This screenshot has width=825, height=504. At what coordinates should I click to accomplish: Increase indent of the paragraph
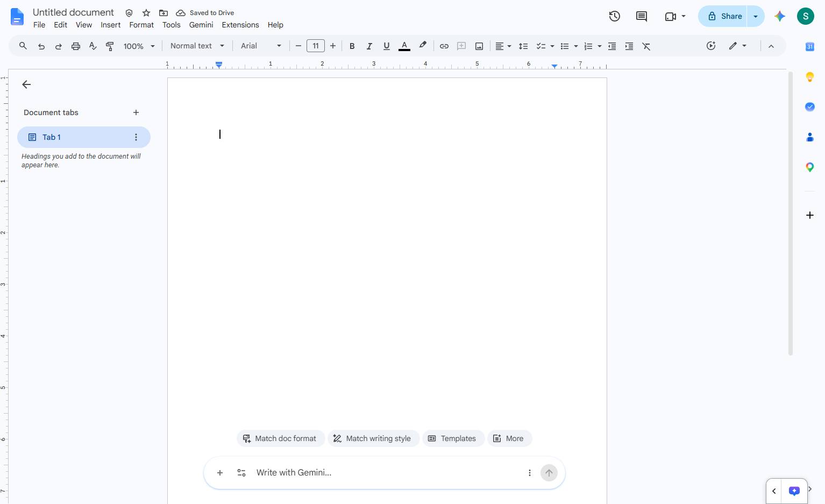[629, 46]
